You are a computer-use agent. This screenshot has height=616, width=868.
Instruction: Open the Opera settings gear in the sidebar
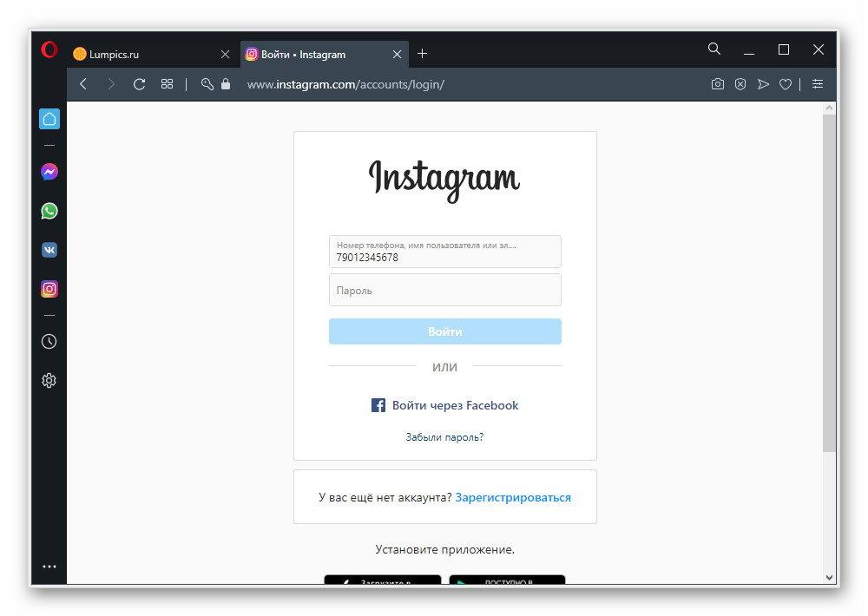[49, 380]
